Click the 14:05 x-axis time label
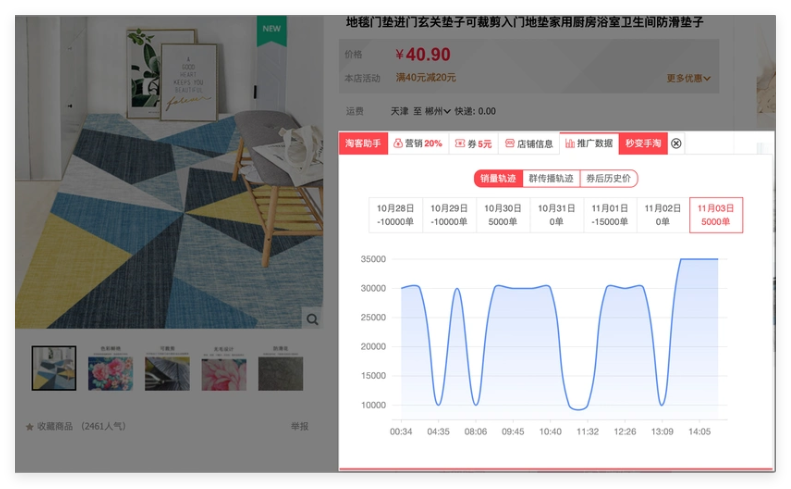791x489 pixels. click(700, 432)
